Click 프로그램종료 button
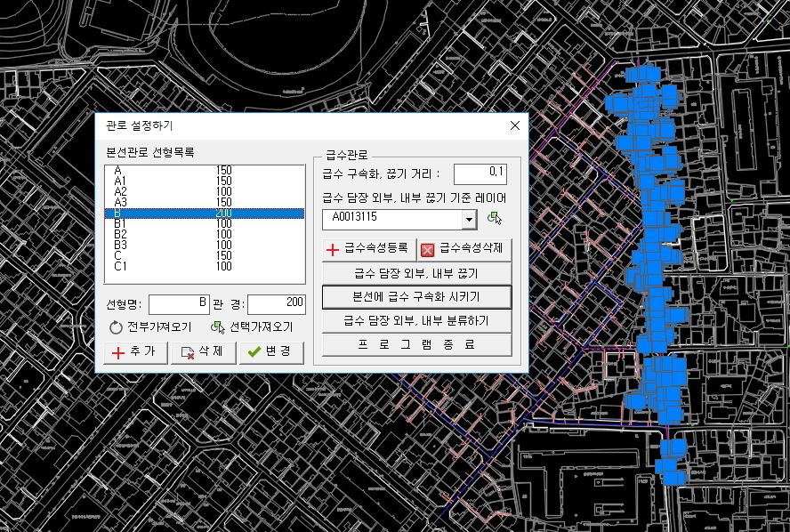The image size is (790, 532). (416, 344)
